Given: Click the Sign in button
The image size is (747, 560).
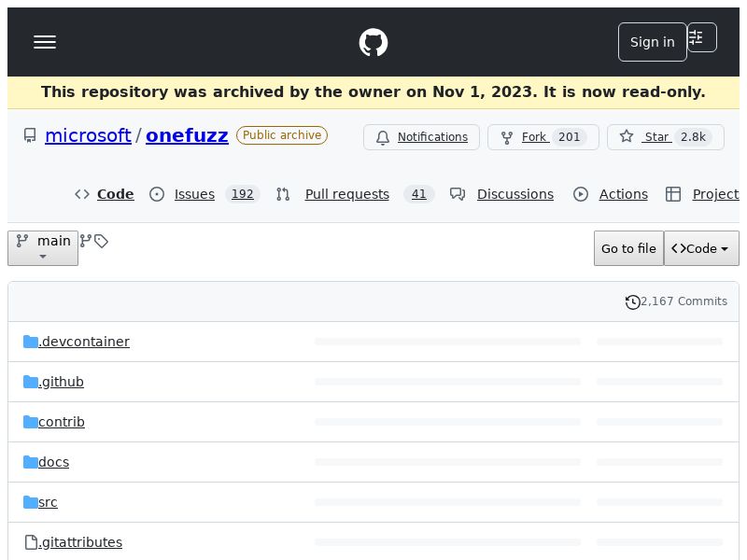Looking at the screenshot, I should click(x=652, y=42).
